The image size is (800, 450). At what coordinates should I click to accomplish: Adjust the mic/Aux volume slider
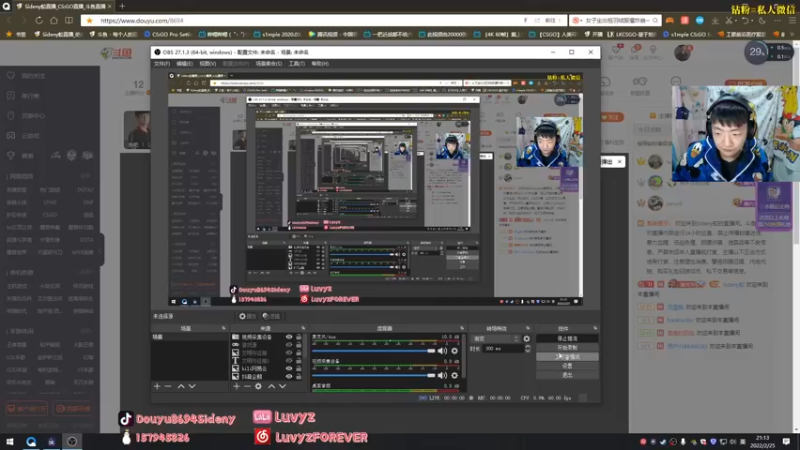click(373, 351)
